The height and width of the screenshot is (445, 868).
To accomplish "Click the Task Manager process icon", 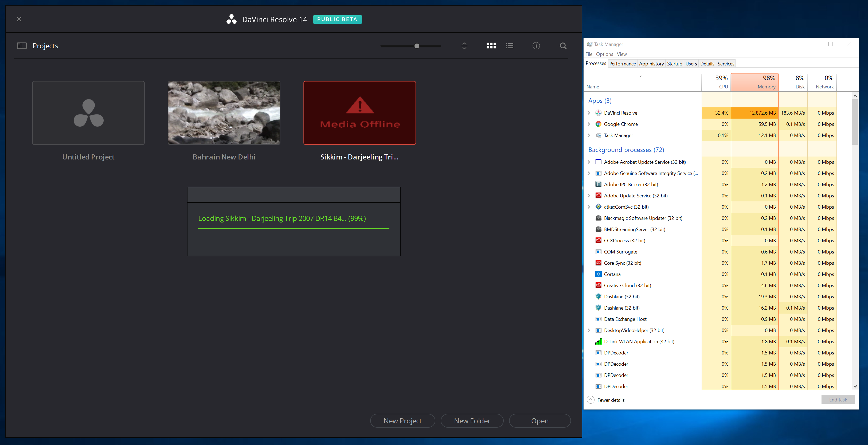I will click(x=598, y=135).
